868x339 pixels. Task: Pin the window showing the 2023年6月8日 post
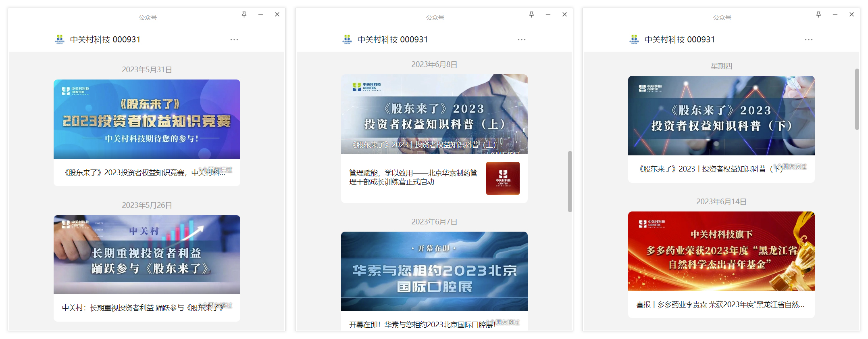click(x=531, y=15)
